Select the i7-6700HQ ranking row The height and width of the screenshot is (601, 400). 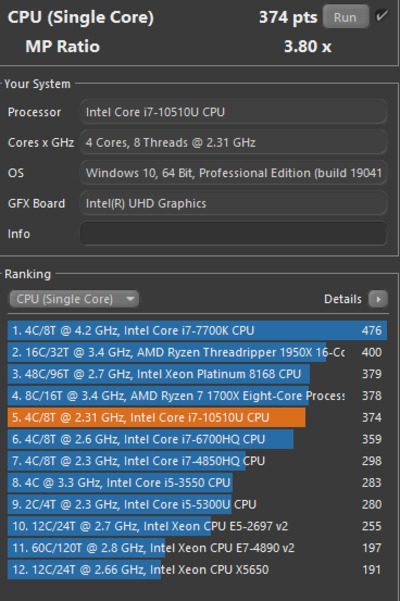[197, 439]
